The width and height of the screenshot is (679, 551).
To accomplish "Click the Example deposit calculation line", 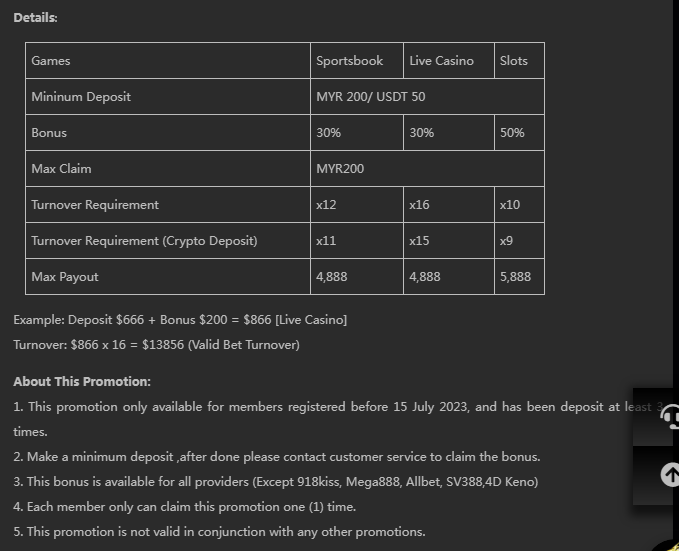I will [180, 320].
